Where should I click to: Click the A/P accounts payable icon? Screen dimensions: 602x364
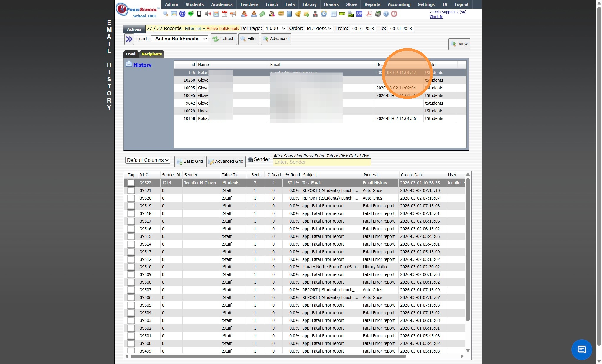[359, 14]
